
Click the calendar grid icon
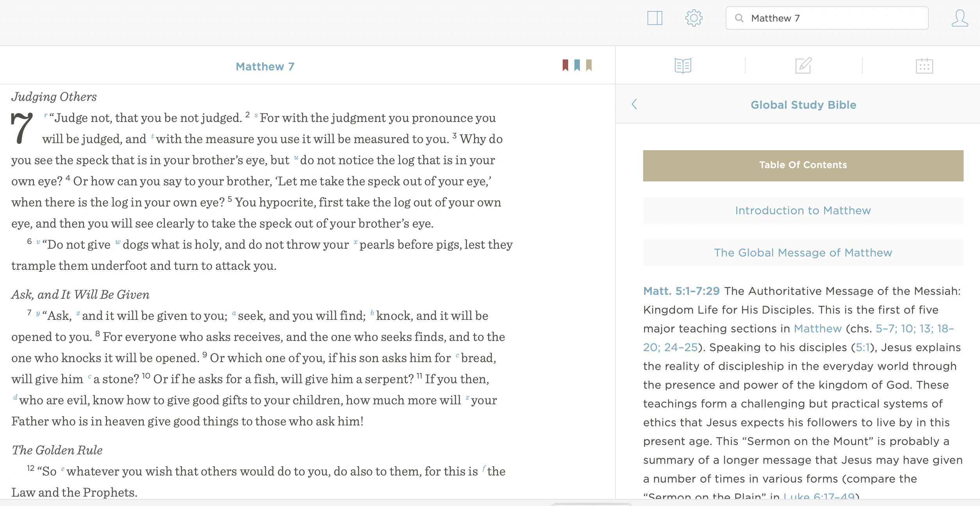click(x=924, y=65)
